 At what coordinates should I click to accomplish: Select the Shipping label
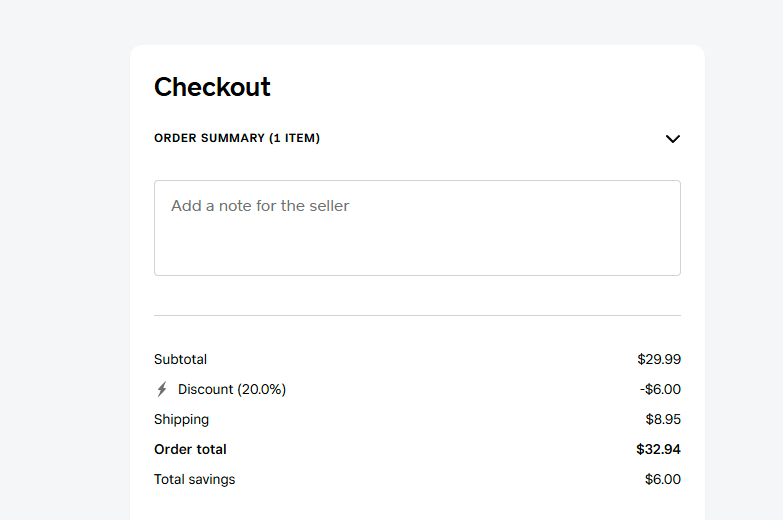click(x=181, y=419)
